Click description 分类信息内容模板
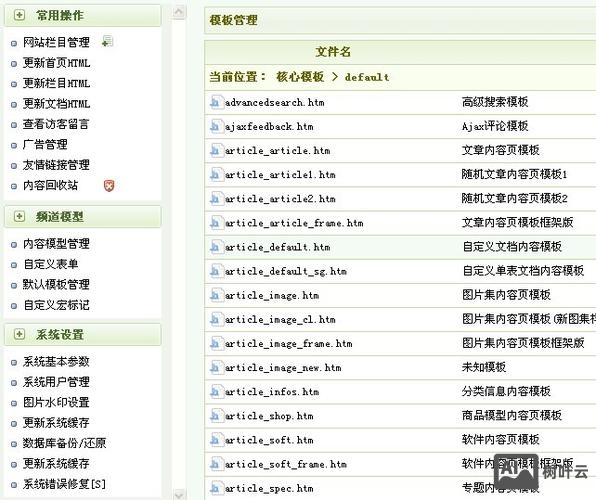The height and width of the screenshot is (500, 596). click(x=506, y=391)
